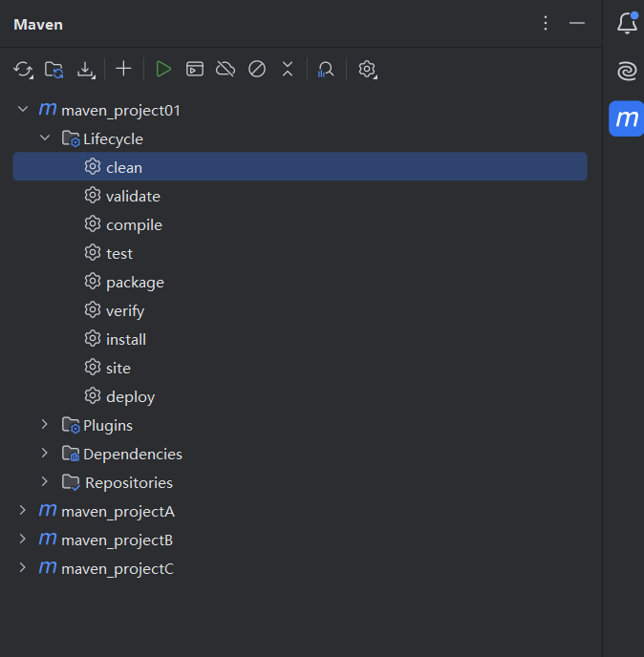This screenshot has width=644, height=657.
Task: Expand the Repositories node
Action: tap(45, 482)
